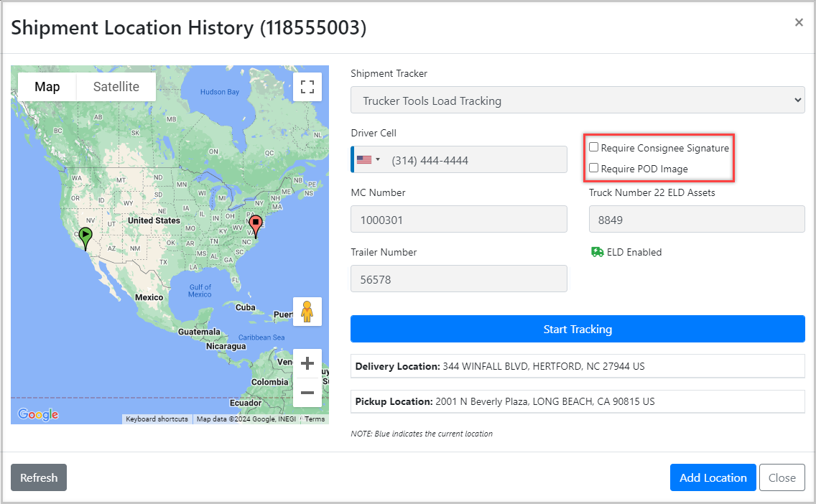Image resolution: width=816 pixels, height=504 pixels.
Task: Toggle fullscreen map view icon
Action: [x=307, y=87]
